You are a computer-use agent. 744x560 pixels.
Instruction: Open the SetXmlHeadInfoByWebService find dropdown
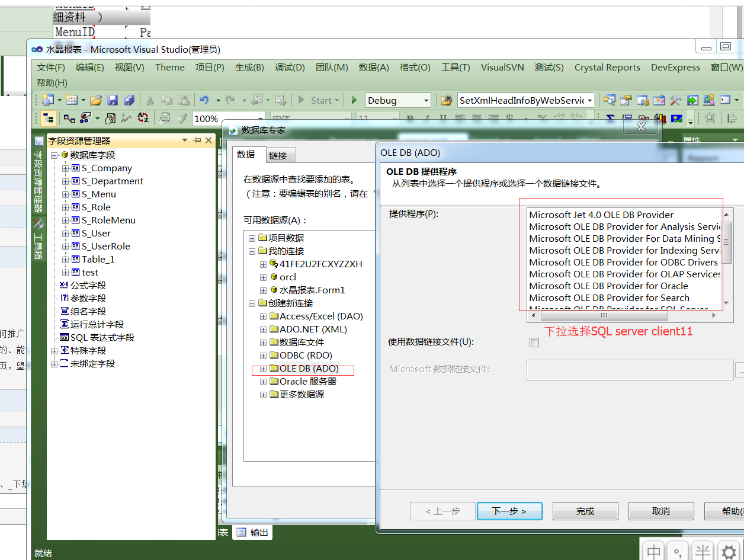click(590, 101)
